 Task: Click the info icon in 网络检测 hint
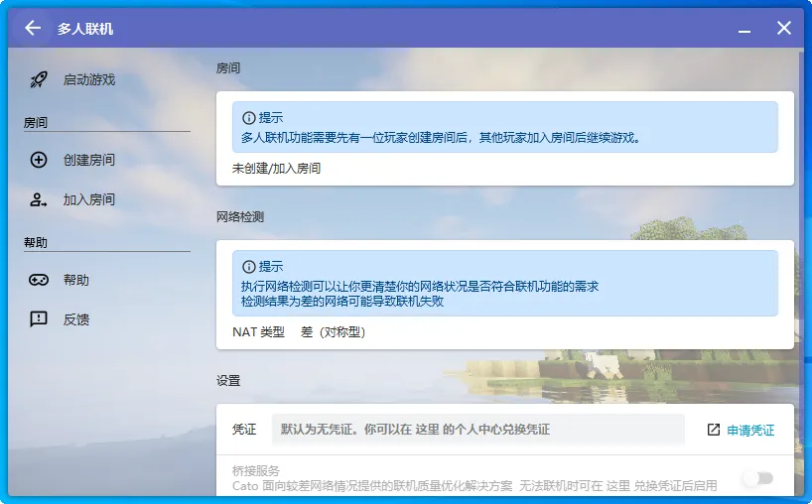point(249,267)
